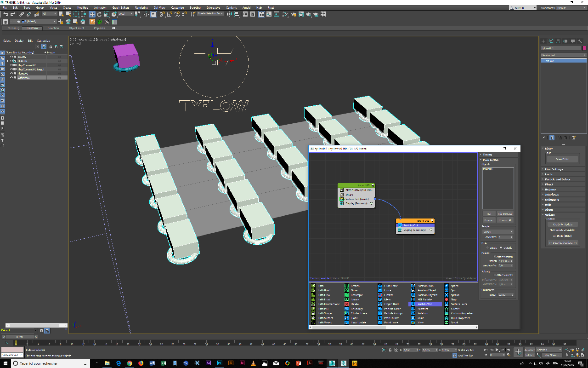588x368 pixels.
Task: Select the Position Icon operator
Action: tap(423, 286)
